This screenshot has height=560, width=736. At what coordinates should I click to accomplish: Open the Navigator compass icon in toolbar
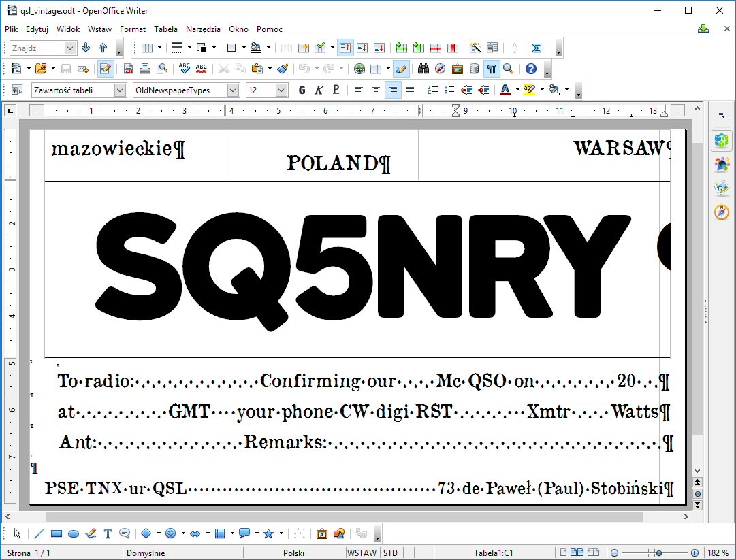click(x=440, y=69)
